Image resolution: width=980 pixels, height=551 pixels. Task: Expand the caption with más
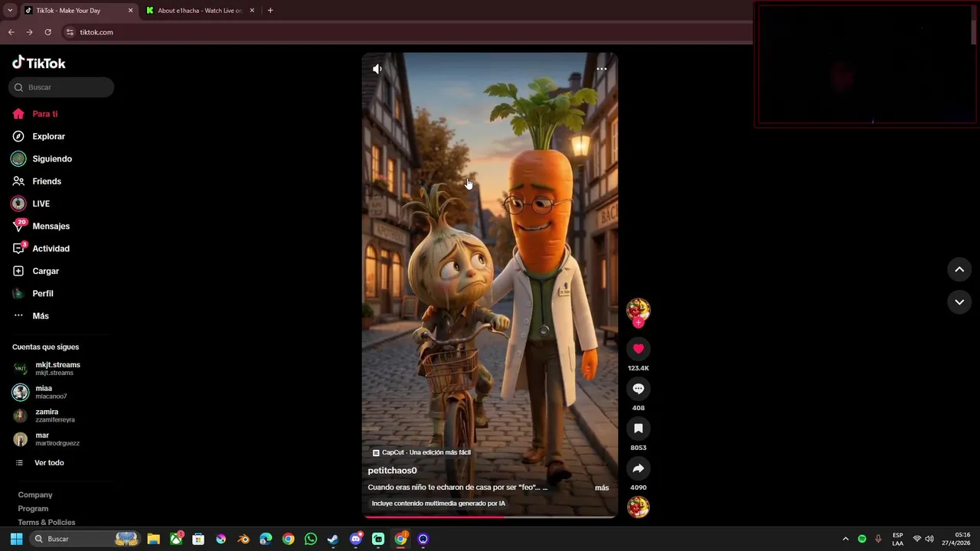point(602,487)
